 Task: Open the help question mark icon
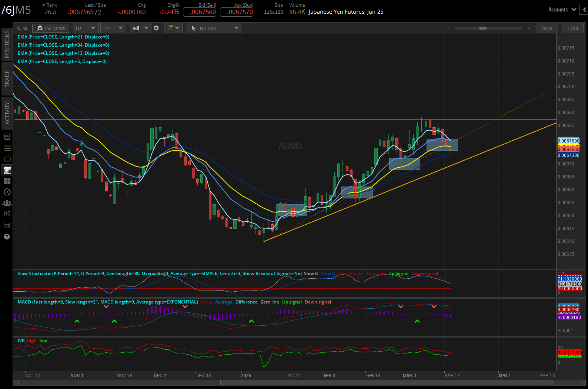[x=7, y=237]
